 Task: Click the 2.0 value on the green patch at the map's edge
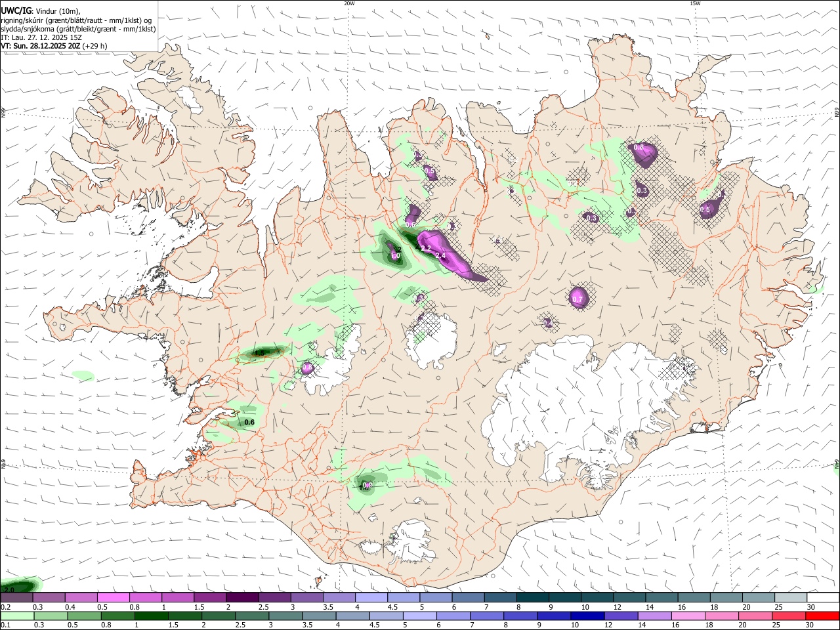click(9, 590)
